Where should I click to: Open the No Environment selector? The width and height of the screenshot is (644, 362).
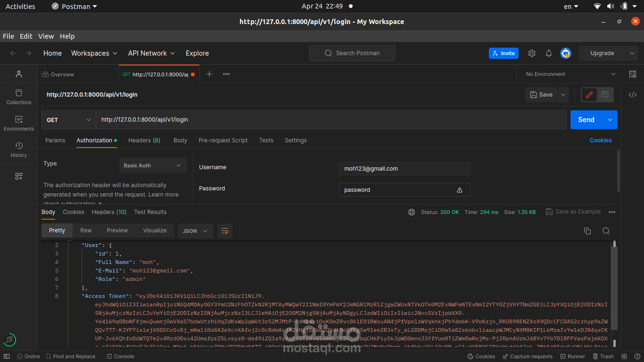(x=571, y=74)
